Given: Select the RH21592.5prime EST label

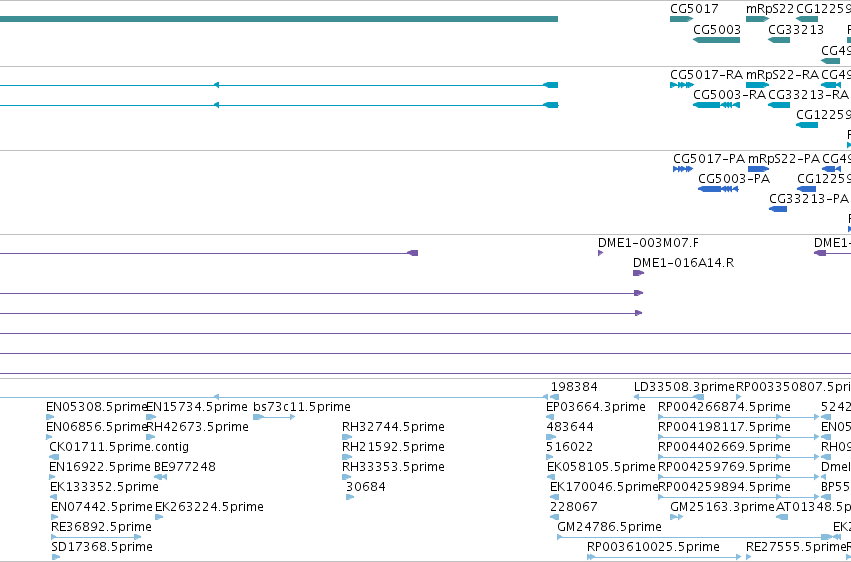Looking at the screenshot, I should [x=393, y=447].
